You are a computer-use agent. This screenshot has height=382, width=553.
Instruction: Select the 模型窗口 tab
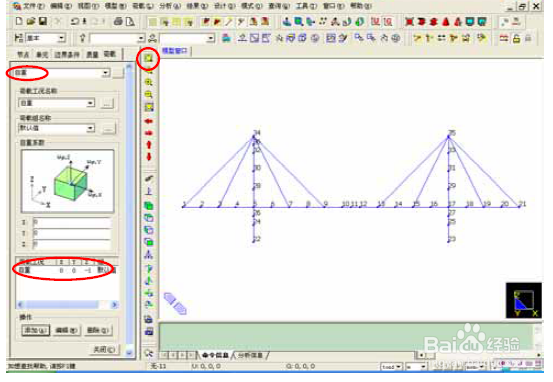175,51
